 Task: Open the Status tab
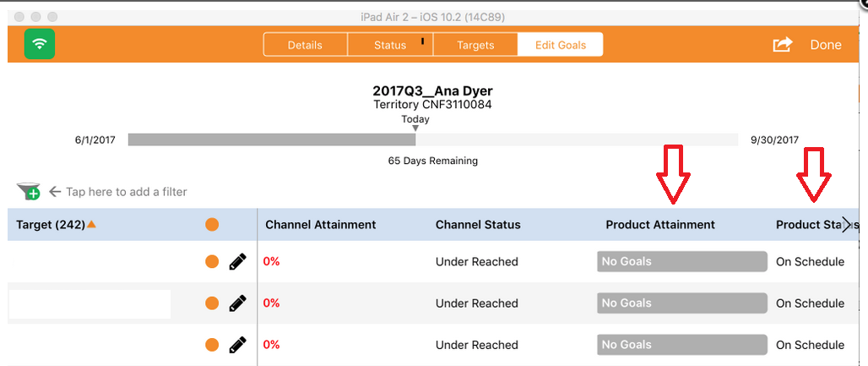coord(390,45)
